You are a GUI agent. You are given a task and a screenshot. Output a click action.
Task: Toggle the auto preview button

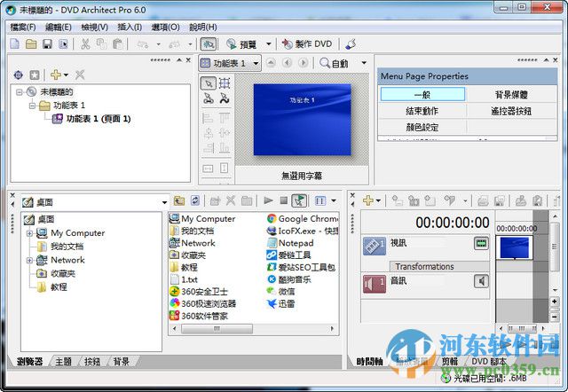[299, 200]
